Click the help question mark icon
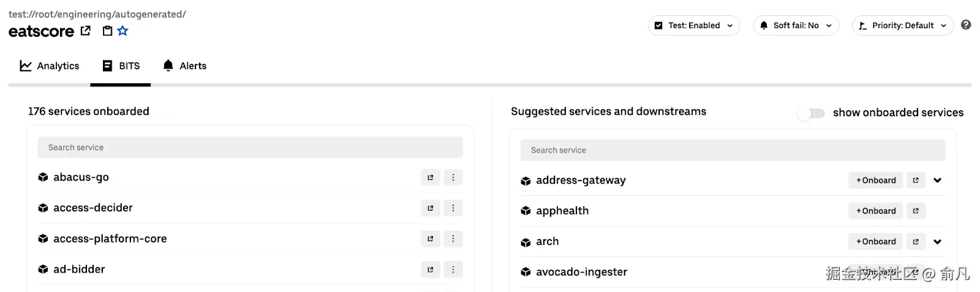Viewport: 980px width, 292px height. (x=966, y=25)
